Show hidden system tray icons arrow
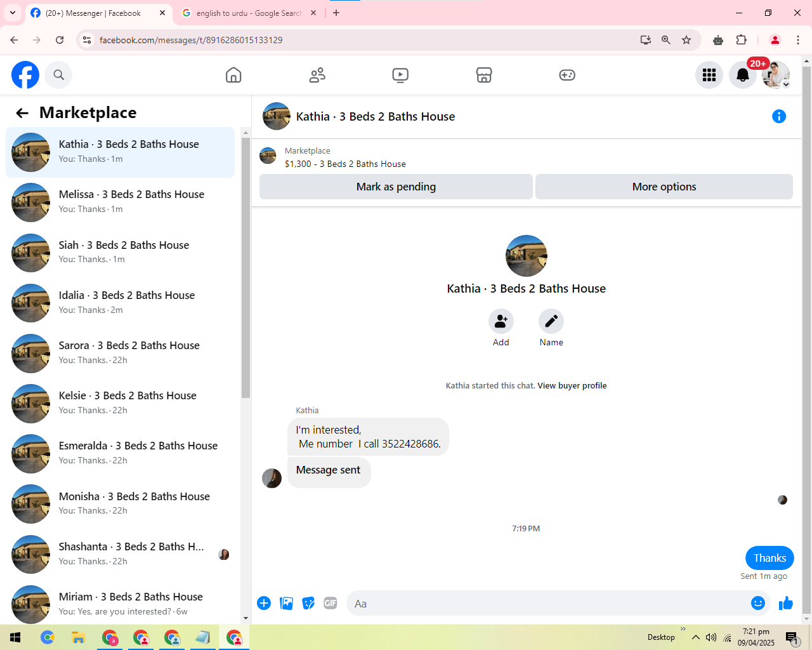The image size is (812, 650). pos(696,637)
